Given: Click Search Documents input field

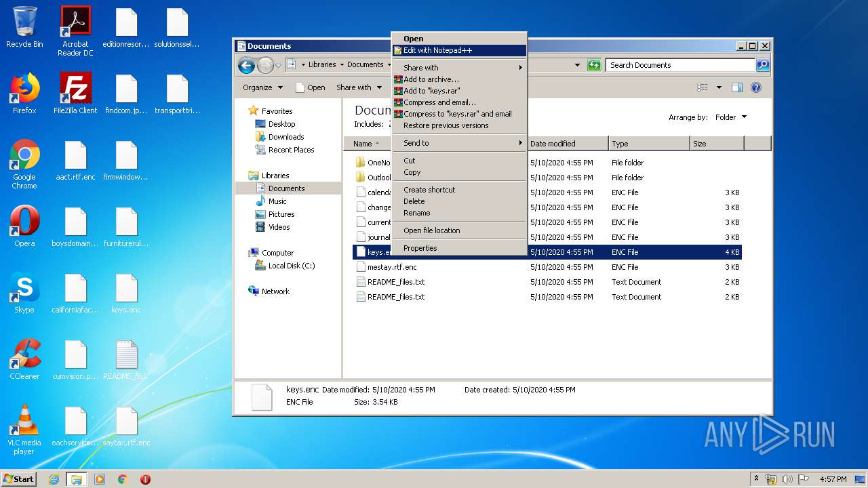Looking at the screenshot, I should (x=680, y=65).
